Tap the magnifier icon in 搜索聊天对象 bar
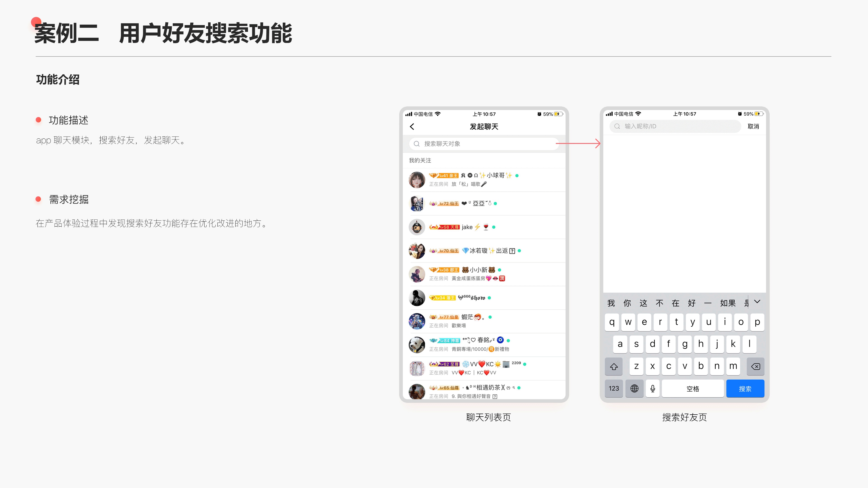868x488 pixels. (416, 144)
